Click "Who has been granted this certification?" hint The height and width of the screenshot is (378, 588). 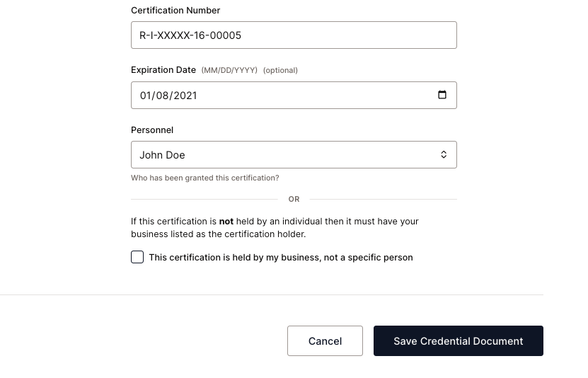[x=205, y=178]
